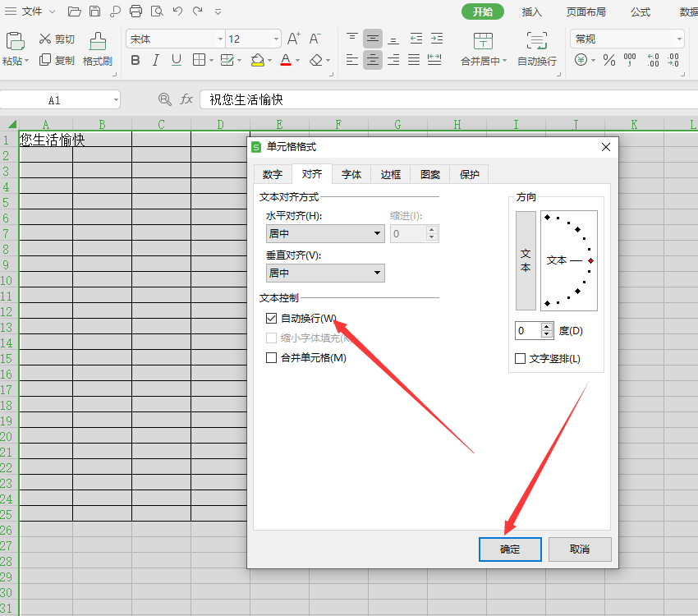Increase font size icon
The width and height of the screenshot is (698, 616).
click(x=293, y=39)
